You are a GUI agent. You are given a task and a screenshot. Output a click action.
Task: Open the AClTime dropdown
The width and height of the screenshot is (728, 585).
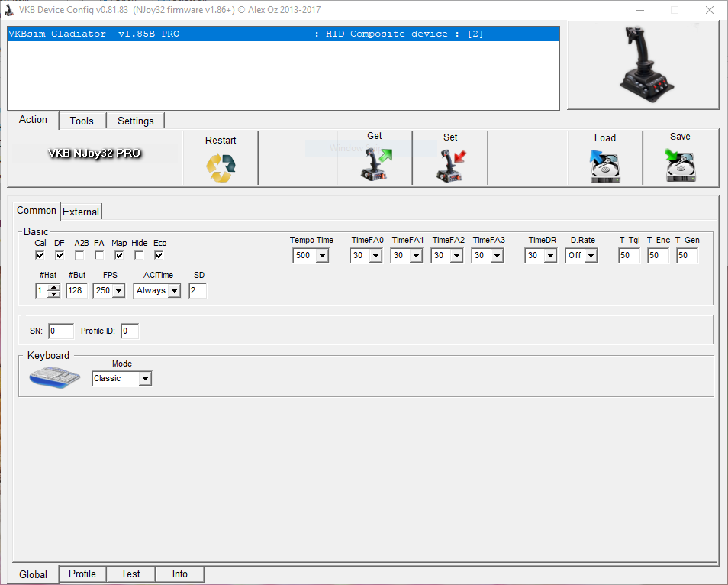(174, 291)
